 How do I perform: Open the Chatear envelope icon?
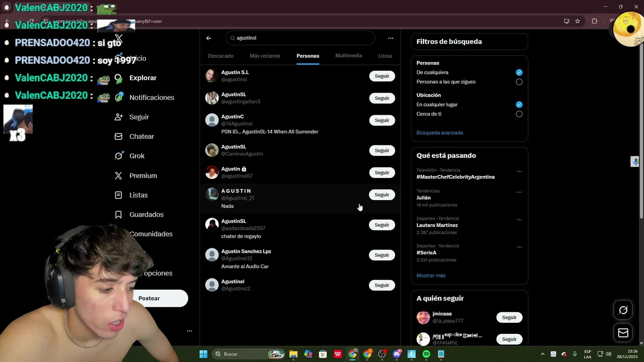[x=119, y=137]
